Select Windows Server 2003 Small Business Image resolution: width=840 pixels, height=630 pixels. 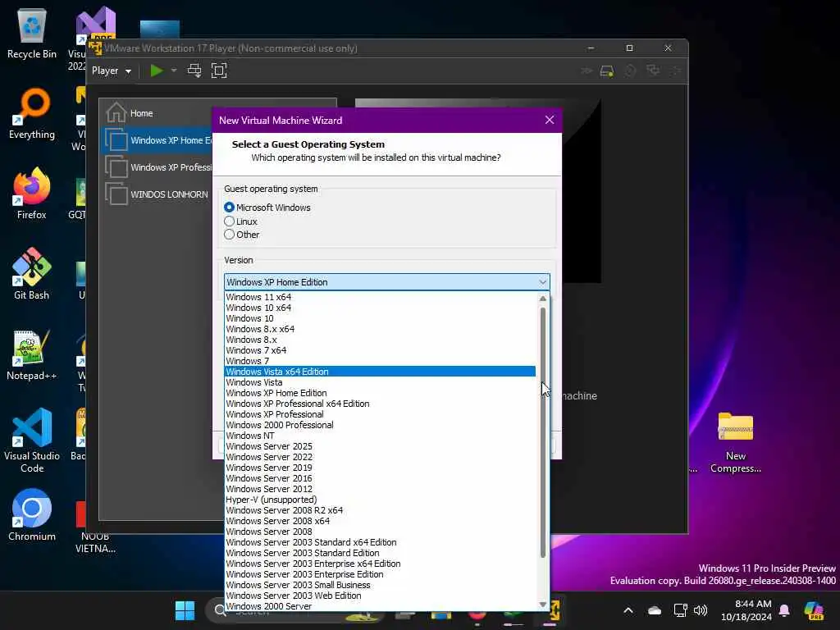pos(380,585)
